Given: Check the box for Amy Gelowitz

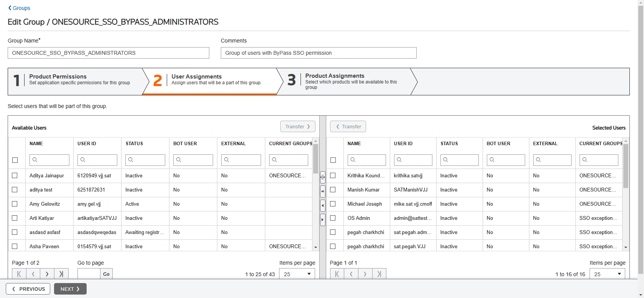Looking at the screenshot, I should [15, 204].
